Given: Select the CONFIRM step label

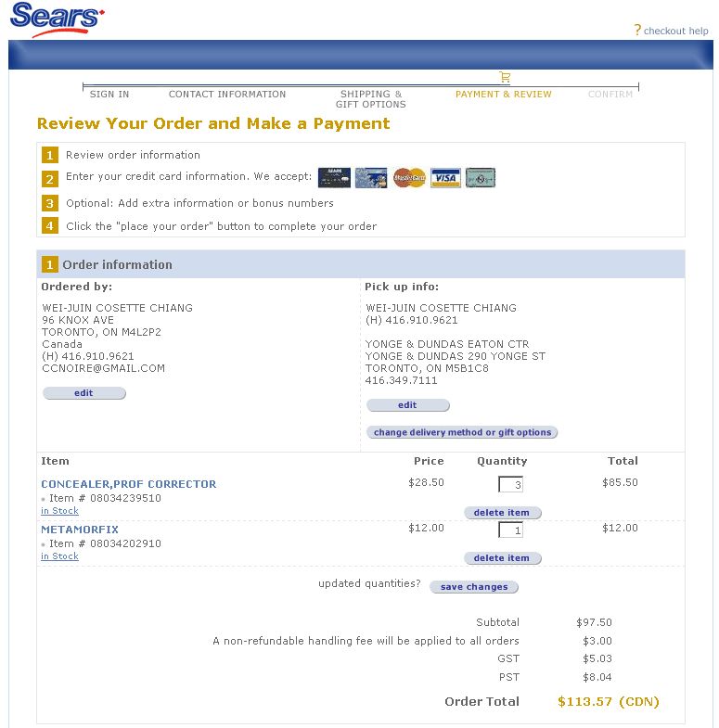Looking at the screenshot, I should (x=610, y=95).
